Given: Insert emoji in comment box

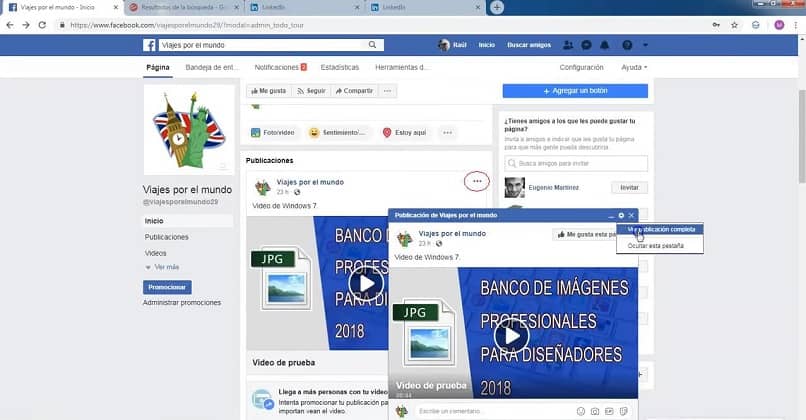Looking at the screenshot, I should (x=581, y=411).
